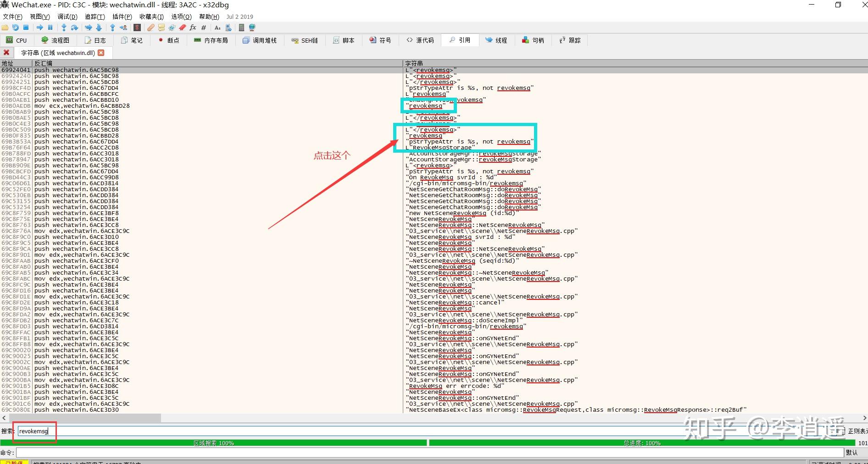Click the 字符串 column header
868x464 pixels.
pyautogui.click(x=635, y=63)
